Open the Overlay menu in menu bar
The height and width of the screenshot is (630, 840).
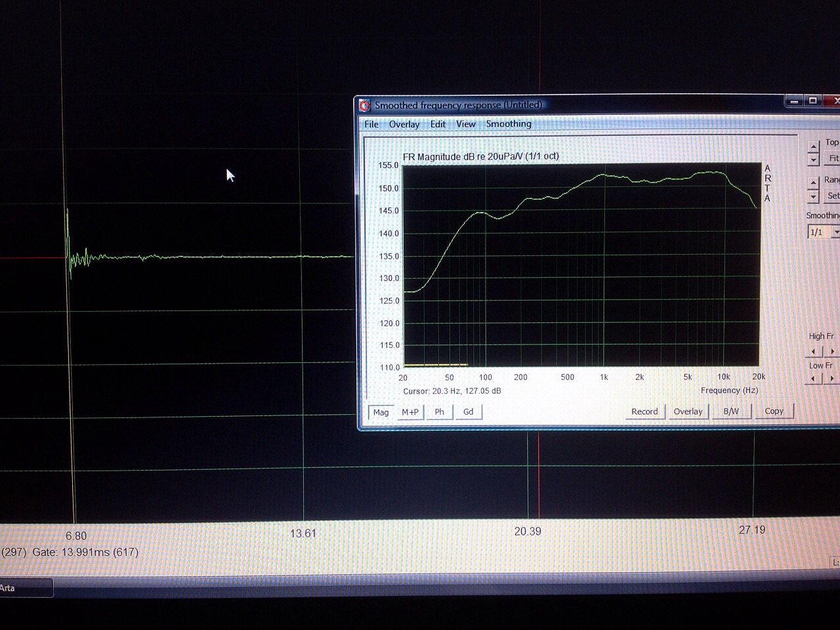pos(404,125)
